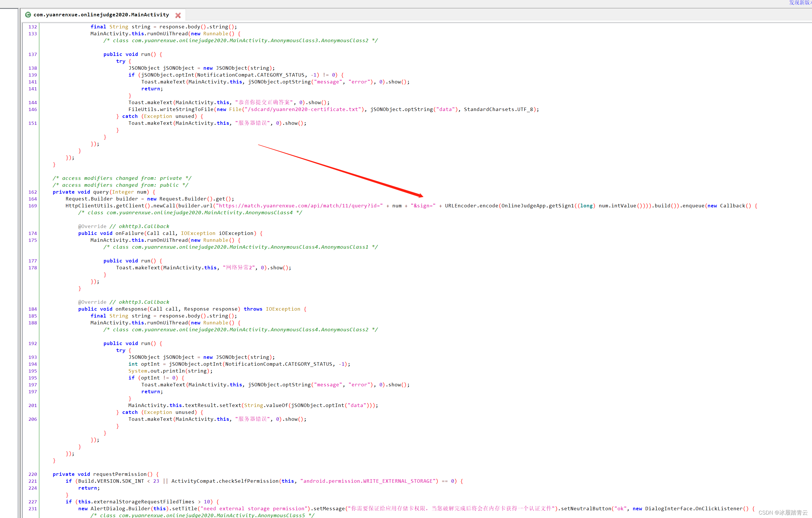Image resolution: width=812 pixels, height=518 pixels.
Task: Click the FileUtils.writeStringToFile call
Action: 171,109
